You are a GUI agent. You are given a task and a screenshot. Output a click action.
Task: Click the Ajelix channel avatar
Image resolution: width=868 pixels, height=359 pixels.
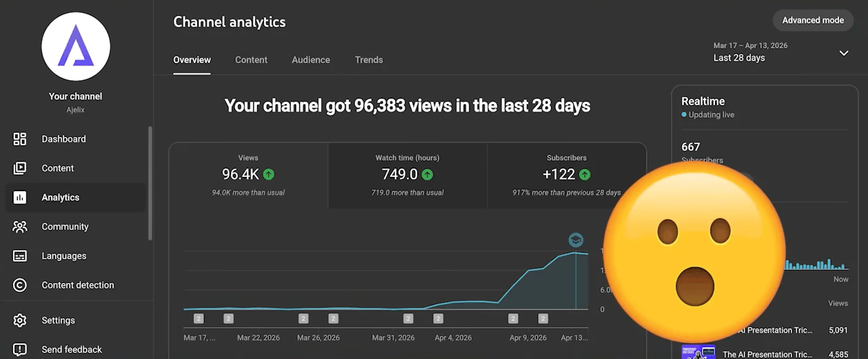click(x=76, y=47)
